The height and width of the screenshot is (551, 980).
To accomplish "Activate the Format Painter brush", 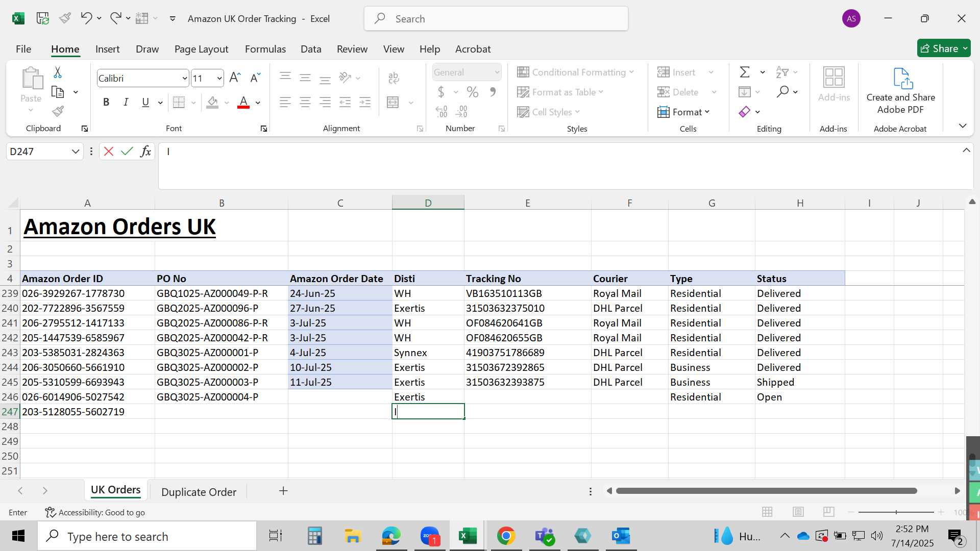I will tap(58, 111).
